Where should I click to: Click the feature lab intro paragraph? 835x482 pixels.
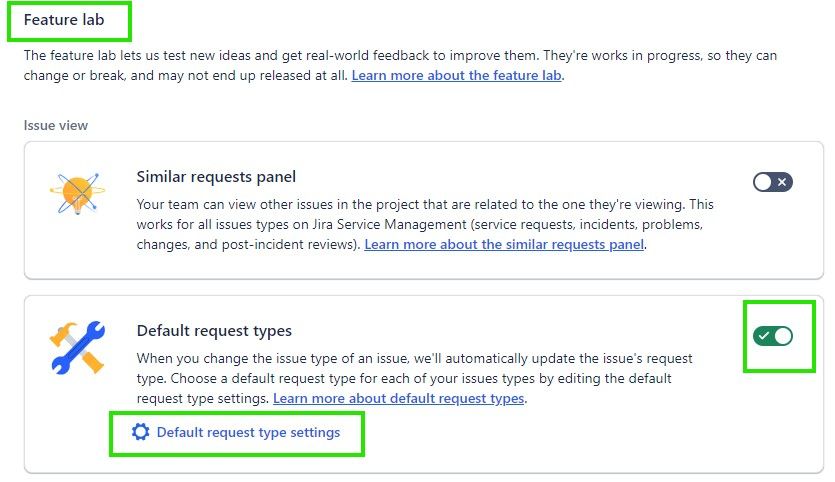(400, 66)
